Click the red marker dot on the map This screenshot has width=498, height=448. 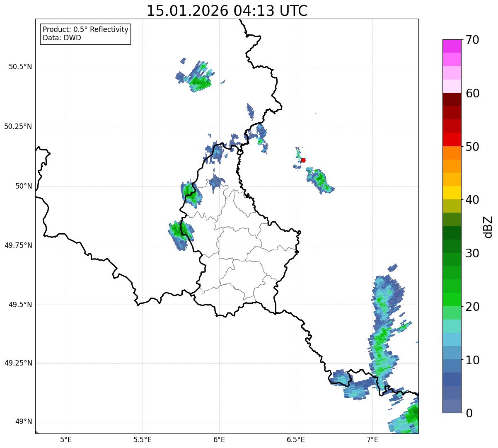pyautogui.click(x=303, y=160)
